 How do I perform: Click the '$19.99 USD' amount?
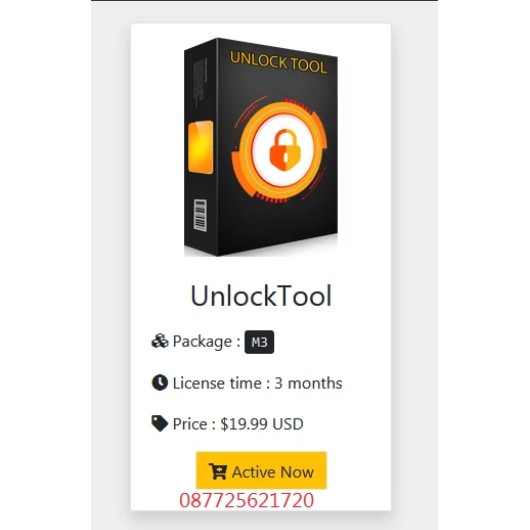point(262,424)
